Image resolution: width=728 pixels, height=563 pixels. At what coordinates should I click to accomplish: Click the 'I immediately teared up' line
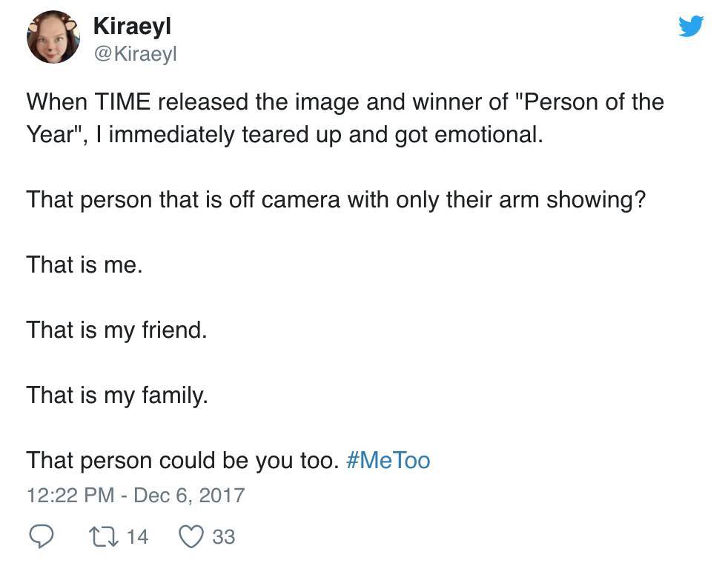(311, 136)
